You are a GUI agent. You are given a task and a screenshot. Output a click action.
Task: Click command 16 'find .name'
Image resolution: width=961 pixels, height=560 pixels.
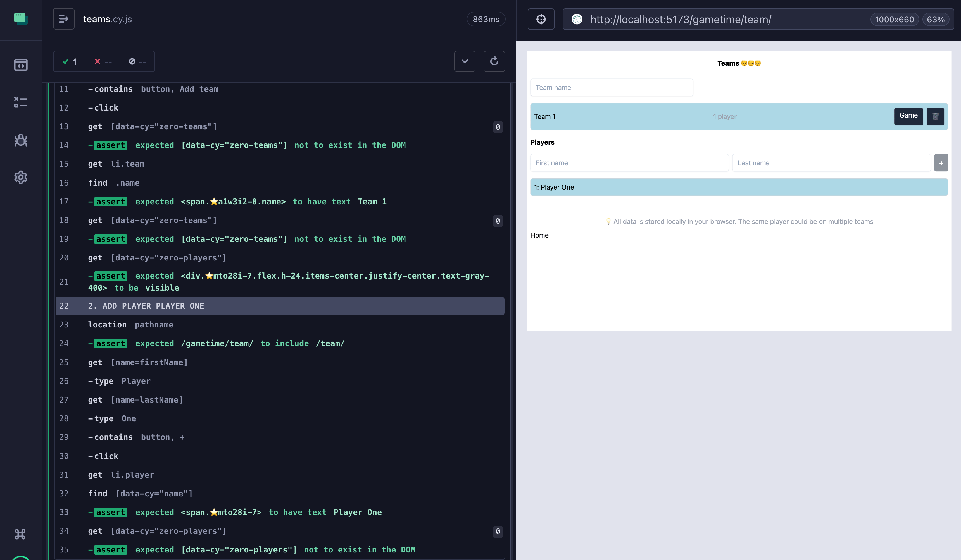280,183
